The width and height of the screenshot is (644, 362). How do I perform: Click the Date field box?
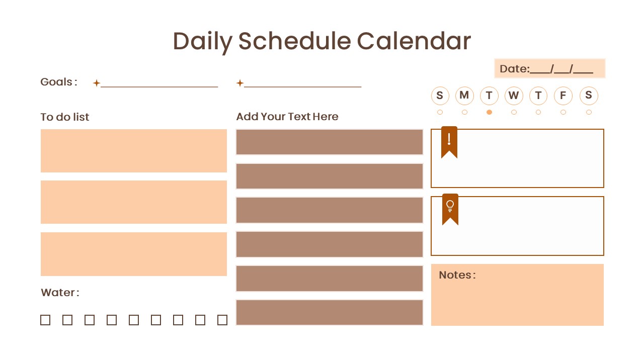549,69
